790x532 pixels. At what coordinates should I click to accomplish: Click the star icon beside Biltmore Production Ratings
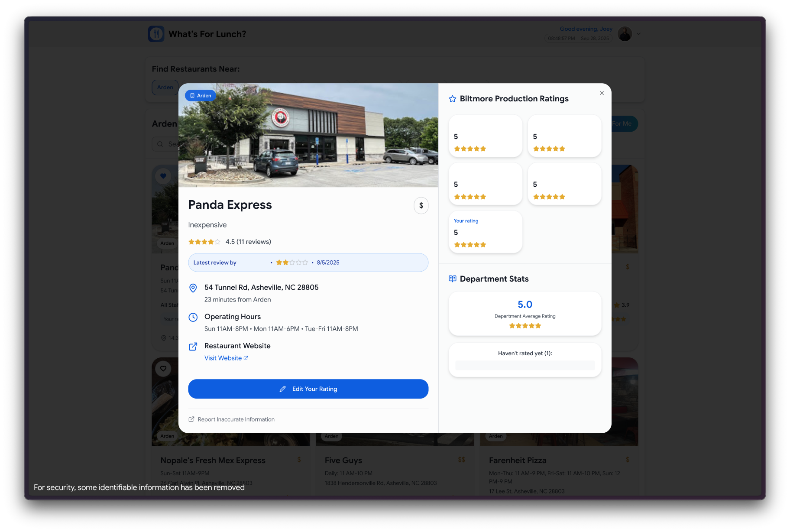(x=453, y=99)
